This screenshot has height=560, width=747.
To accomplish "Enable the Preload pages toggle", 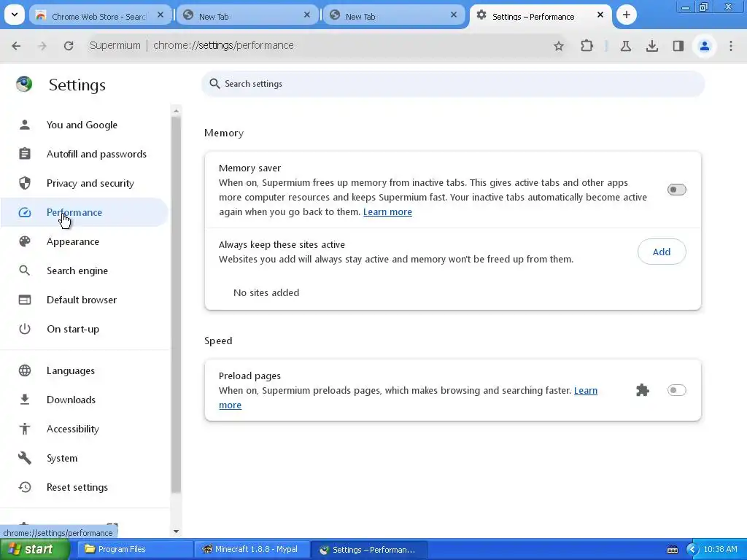I will pyautogui.click(x=676, y=391).
